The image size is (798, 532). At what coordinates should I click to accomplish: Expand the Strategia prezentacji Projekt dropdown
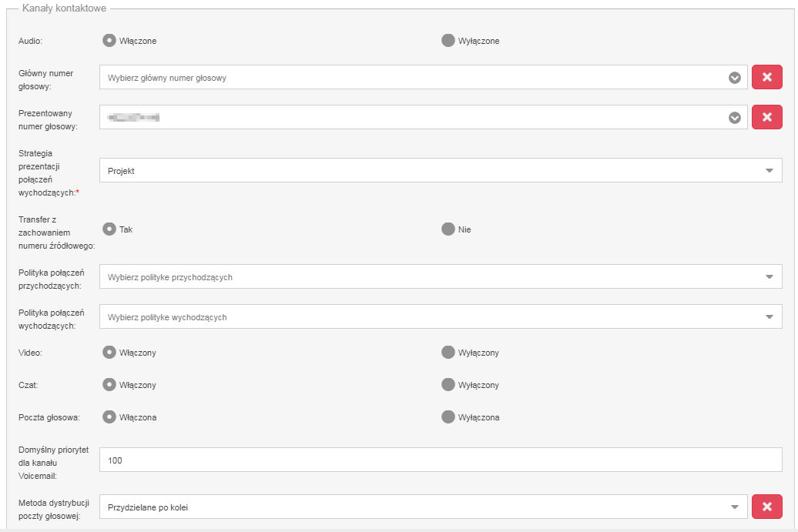pos(441,170)
